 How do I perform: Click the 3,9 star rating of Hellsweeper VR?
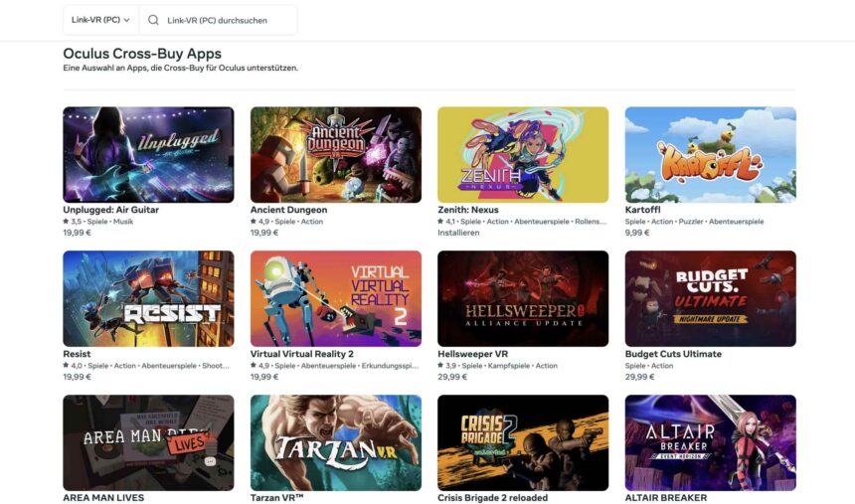pyautogui.click(x=447, y=366)
